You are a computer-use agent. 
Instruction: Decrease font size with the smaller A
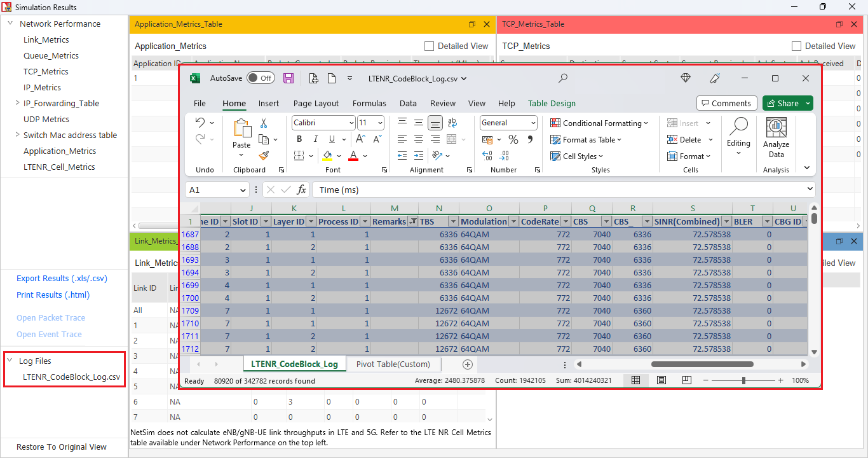(377, 139)
